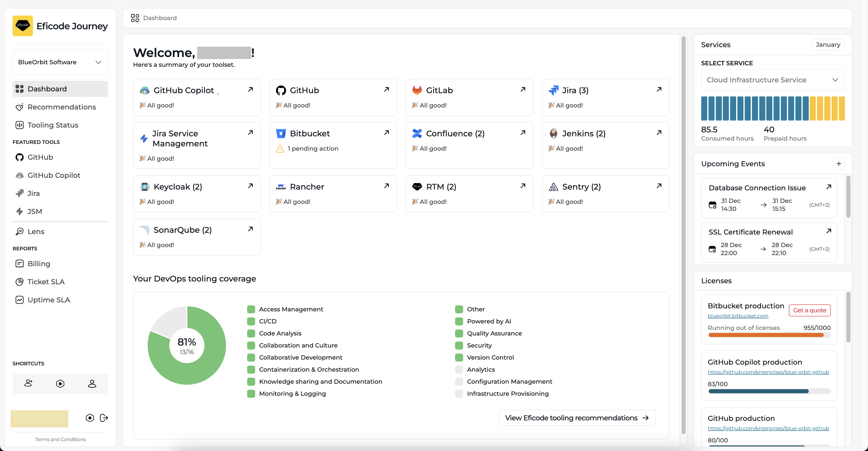Image resolution: width=868 pixels, height=451 pixels.
Task: Expand the BlueOrbit Software organization dropdown
Action: click(60, 62)
